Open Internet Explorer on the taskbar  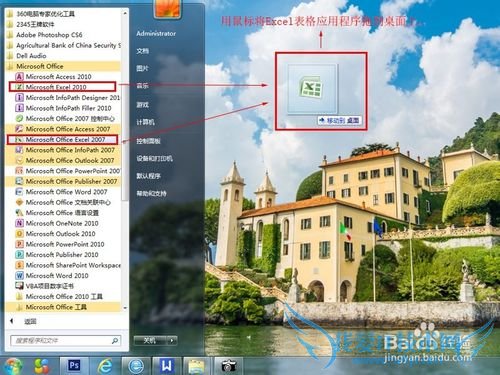pos(105,366)
